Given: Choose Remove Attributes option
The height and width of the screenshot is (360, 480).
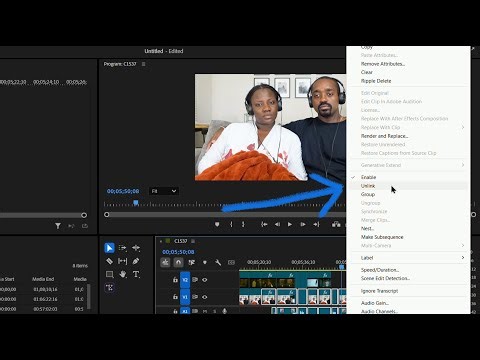Looking at the screenshot, I should coord(407,64).
